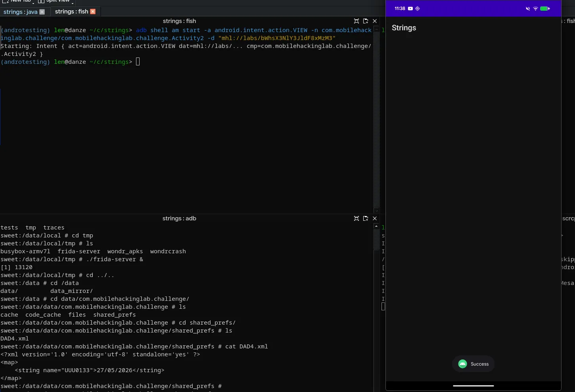Tap the YouTube notification icon in phone status bar
The width and height of the screenshot is (575, 392).
(410, 8)
